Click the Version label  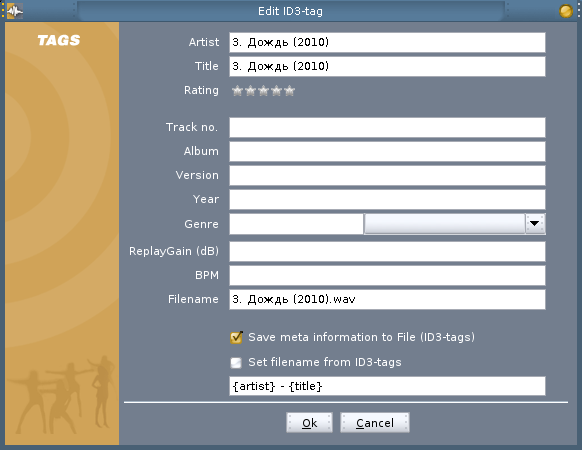(x=197, y=175)
